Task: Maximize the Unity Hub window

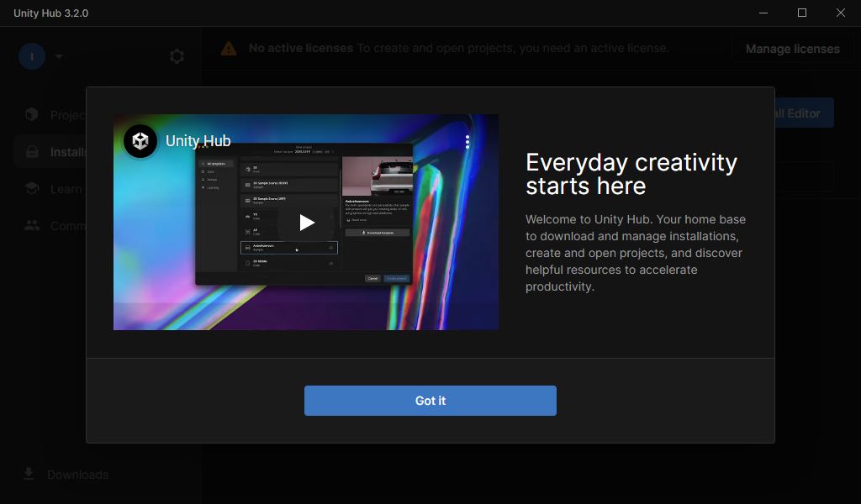Action: (801, 13)
